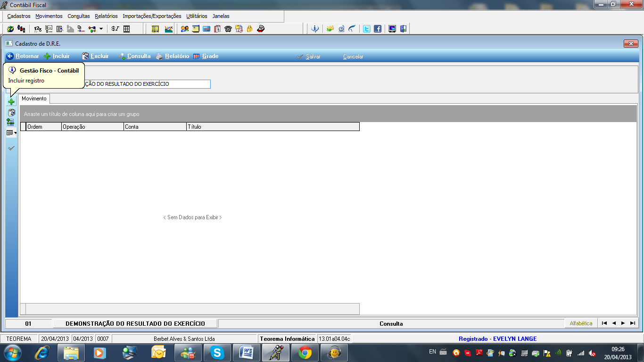Viewport: 644px width, 362px height.
Task: Go to the first record navigation arrow
Action: 604,323
